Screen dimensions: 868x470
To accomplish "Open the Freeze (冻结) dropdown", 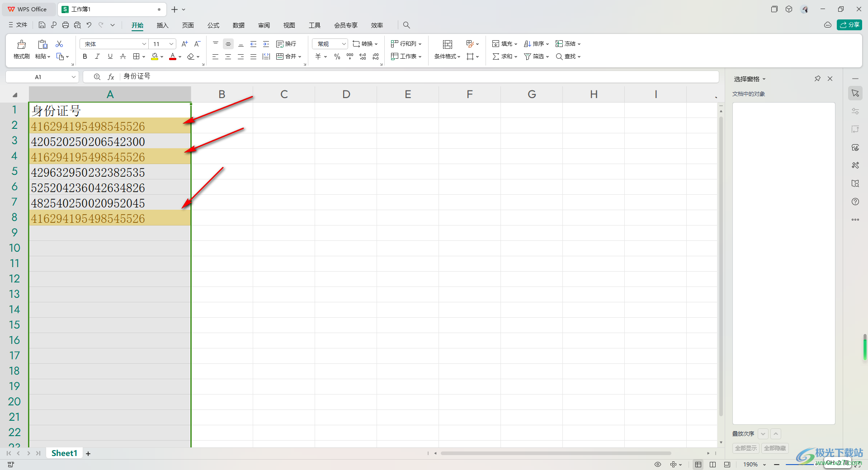I will 568,44.
